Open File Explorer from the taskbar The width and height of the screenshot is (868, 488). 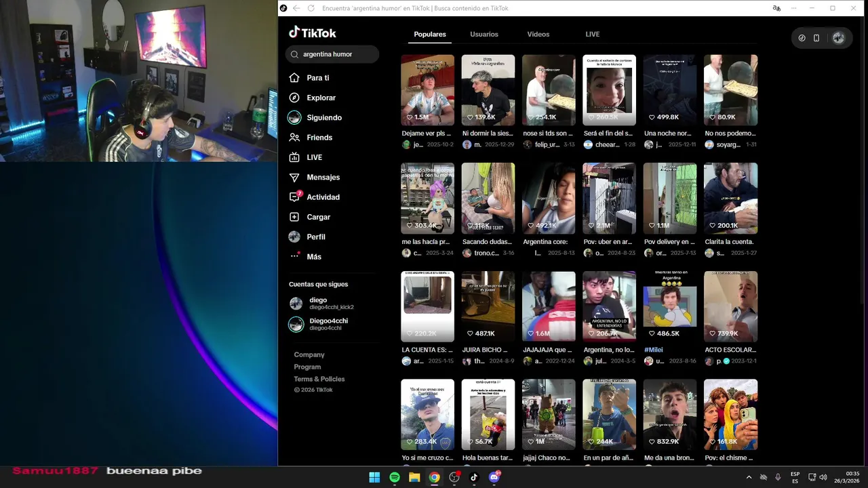point(414,477)
